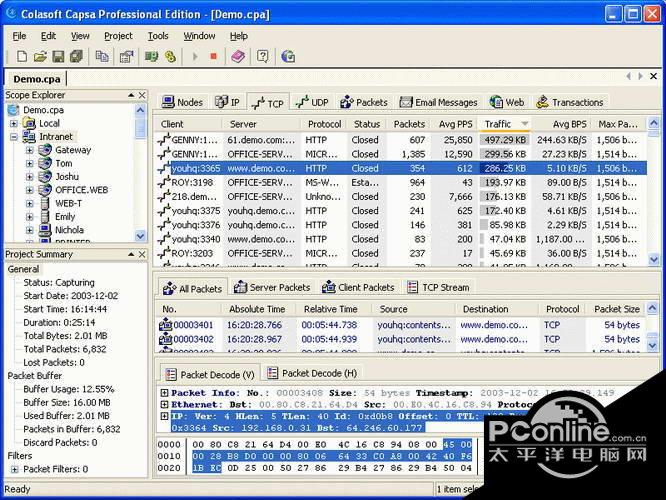Image resolution: width=666 pixels, height=500 pixels.
Task: Switch to the IP tab
Action: 228,102
